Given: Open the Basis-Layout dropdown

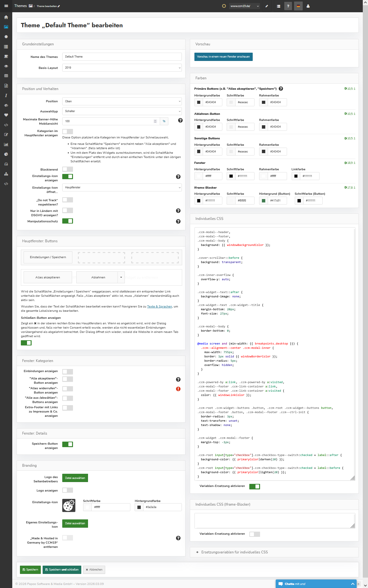Looking at the screenshot, I should (122, 68).
